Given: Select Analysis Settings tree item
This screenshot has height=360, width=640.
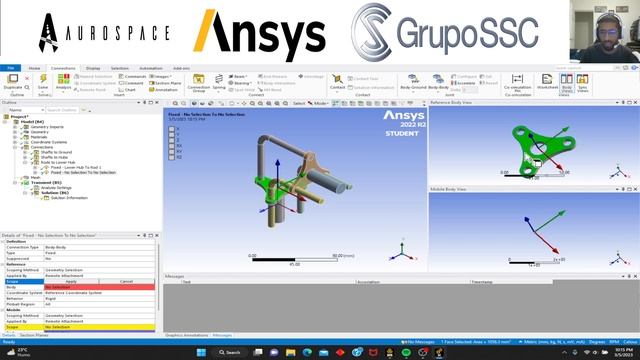Looking at the screenshot, I should coord(56,188).
